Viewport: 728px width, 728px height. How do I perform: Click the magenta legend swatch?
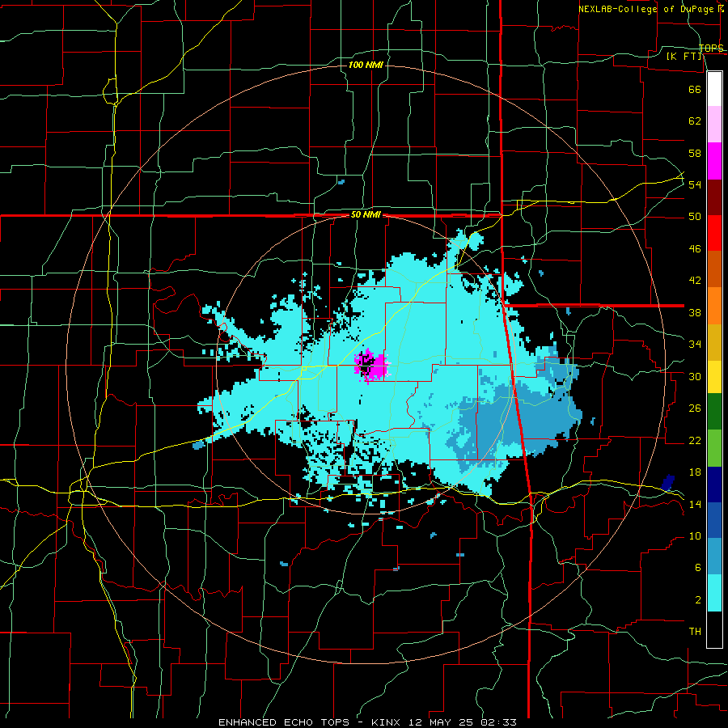714,161
